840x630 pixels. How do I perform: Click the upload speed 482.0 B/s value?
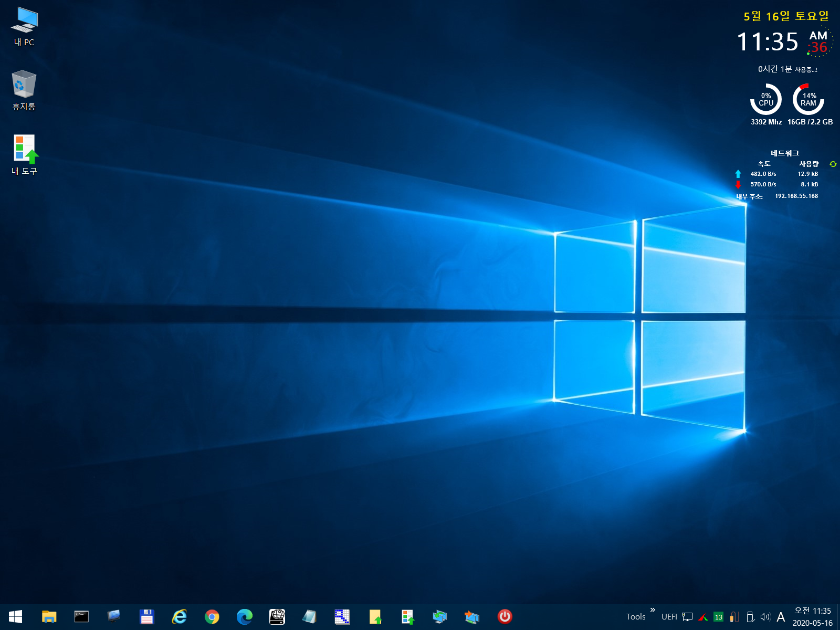pos(763,174)
